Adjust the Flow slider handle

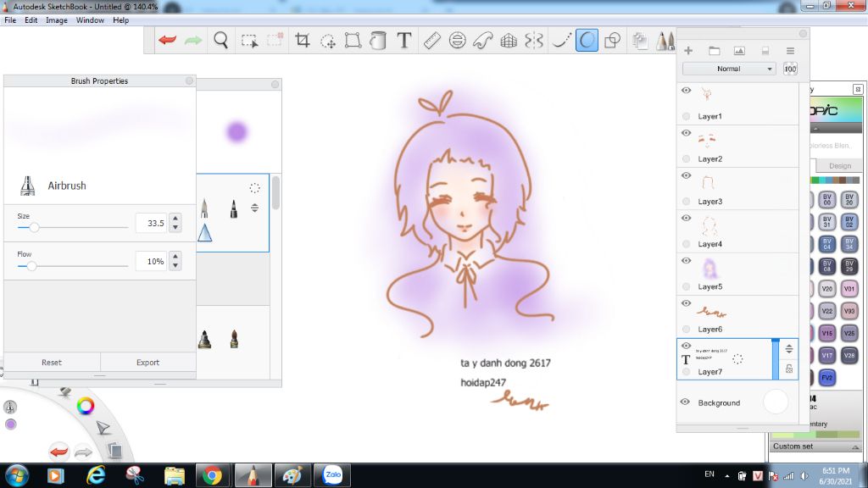click(x=31, y=266)
